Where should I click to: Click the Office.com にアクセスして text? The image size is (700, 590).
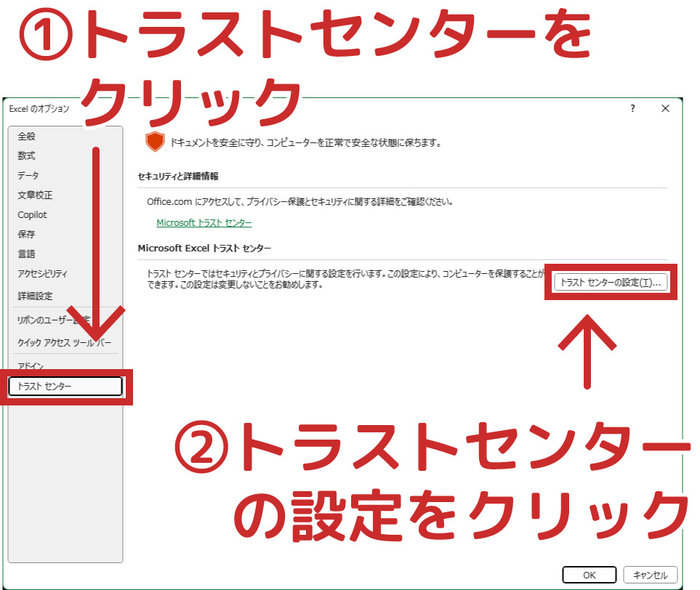[x=300, y=202]
